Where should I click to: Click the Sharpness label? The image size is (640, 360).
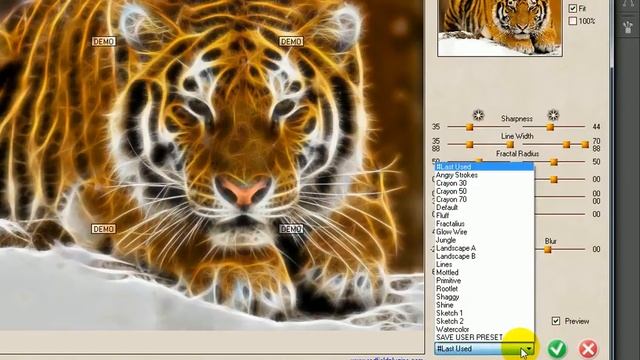click(517, 119)
